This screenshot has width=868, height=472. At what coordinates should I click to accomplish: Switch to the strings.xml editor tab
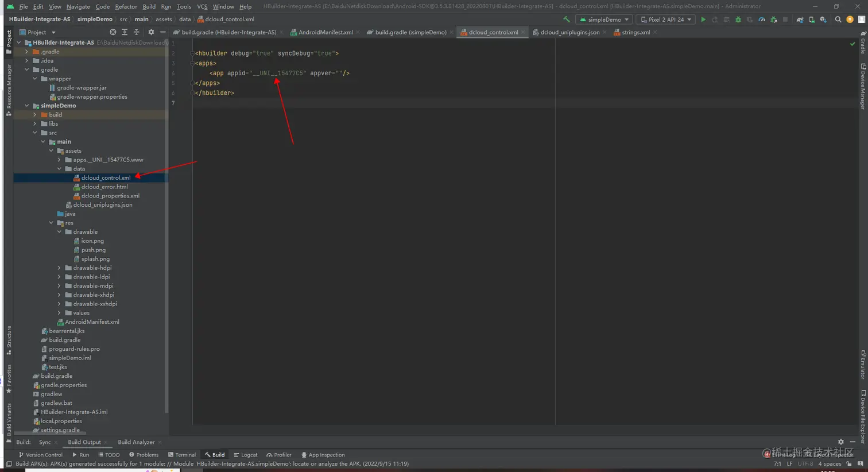[x=635, y=32]
